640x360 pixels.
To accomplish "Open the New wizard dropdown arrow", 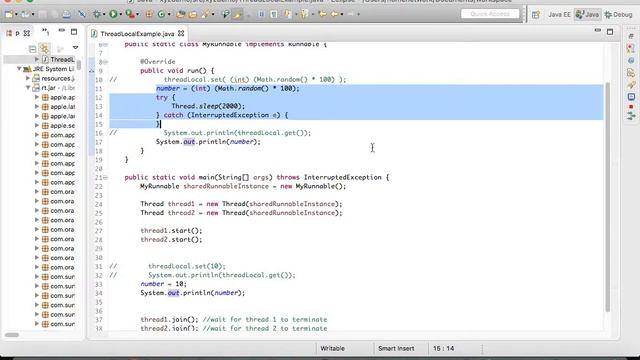I will coord(16,15).
